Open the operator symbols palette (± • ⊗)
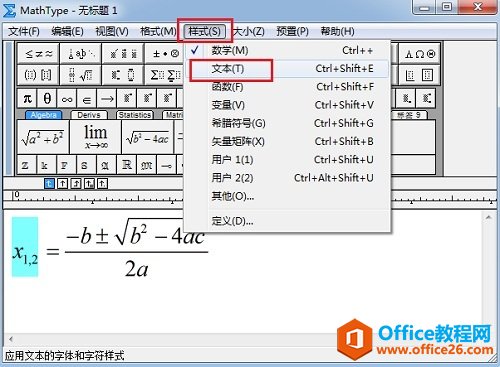 point(165,53)
